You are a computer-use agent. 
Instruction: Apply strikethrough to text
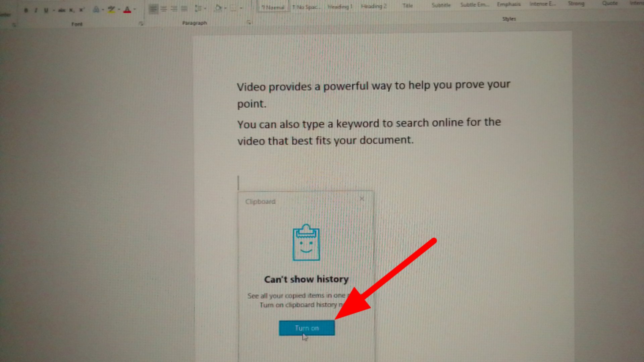(62, 10)
